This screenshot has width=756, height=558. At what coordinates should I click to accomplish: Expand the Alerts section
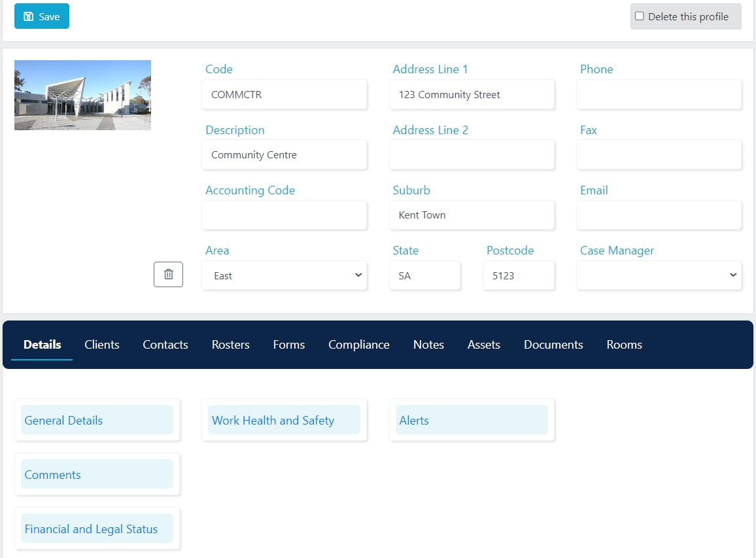[472, 420]
